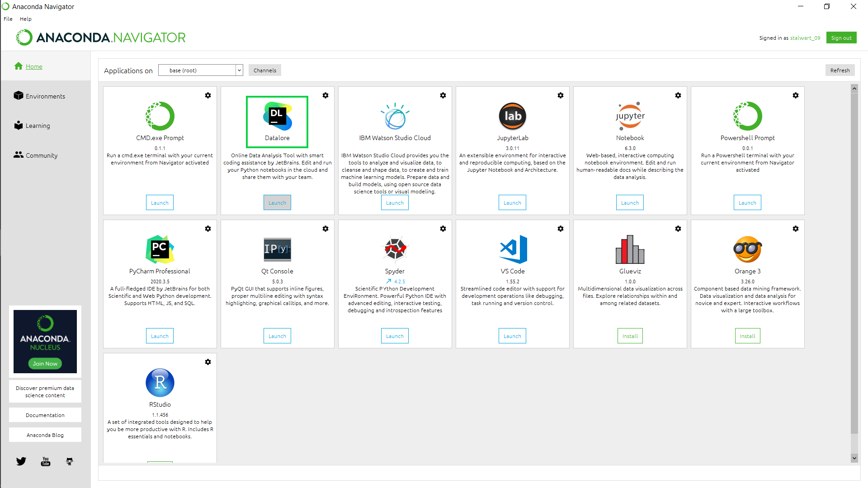The width and height of the screenshot is (868, 488).
Task: Click the vertical scrollbar down arrow
Action: click(854, 458)
